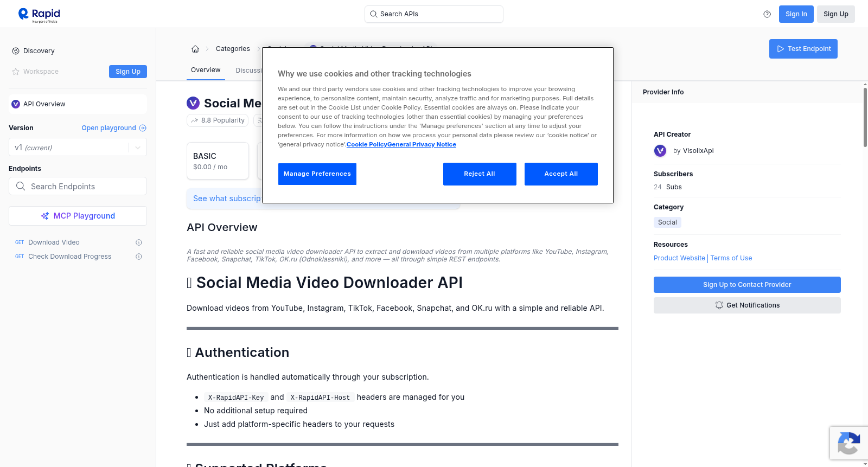868x467 pixels.
Task: Click info icon beside Check Download Progress
Action: (x=139, y=257)
